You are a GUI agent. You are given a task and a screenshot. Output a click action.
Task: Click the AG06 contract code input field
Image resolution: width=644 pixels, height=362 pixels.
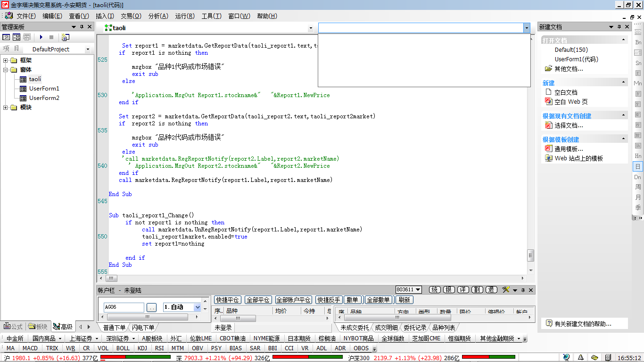(x=124, y=307)
